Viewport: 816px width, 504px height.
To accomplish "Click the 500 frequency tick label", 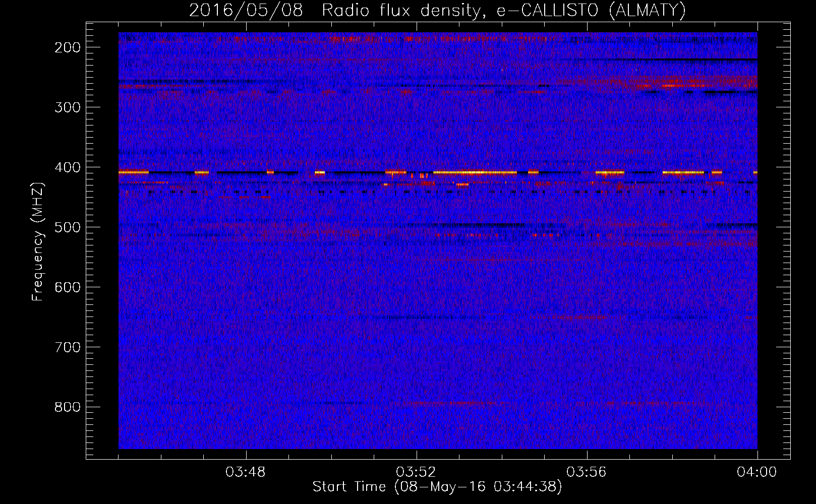I will point(67,227).
